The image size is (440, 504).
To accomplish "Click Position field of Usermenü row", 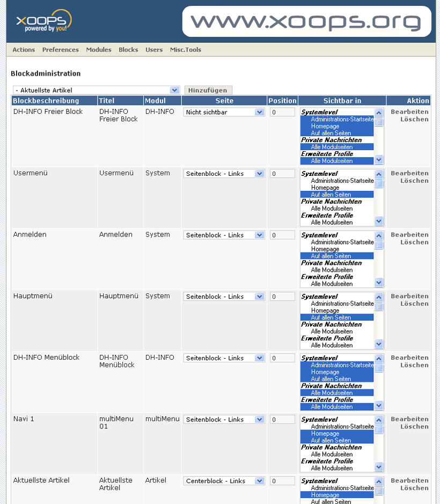I will point(282,174).
